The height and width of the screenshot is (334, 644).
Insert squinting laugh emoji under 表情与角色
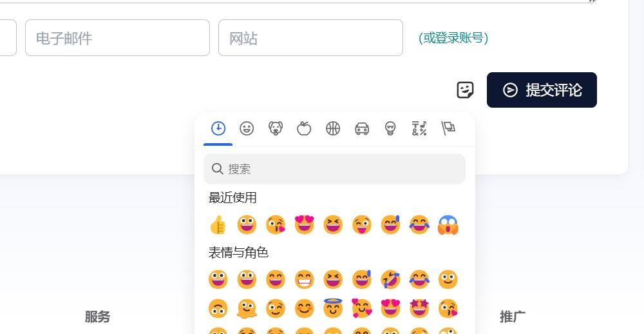(333, 280)
